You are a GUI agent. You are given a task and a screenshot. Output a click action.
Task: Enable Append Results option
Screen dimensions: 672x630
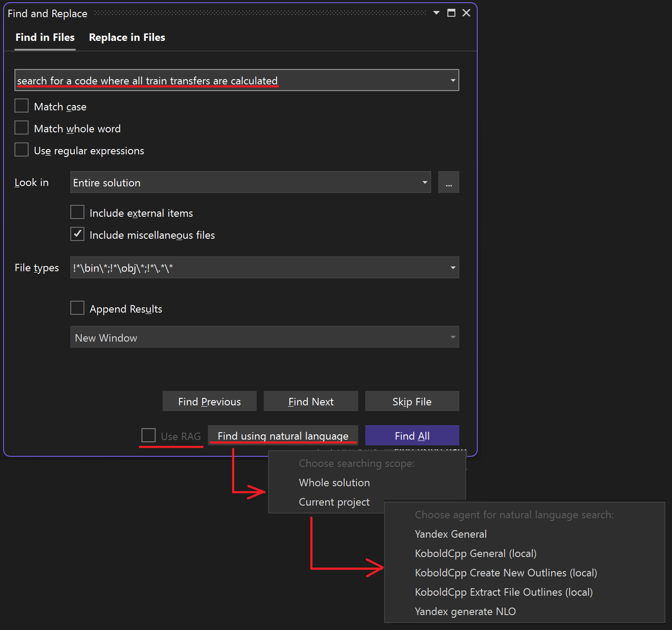(x=77, y=308)
